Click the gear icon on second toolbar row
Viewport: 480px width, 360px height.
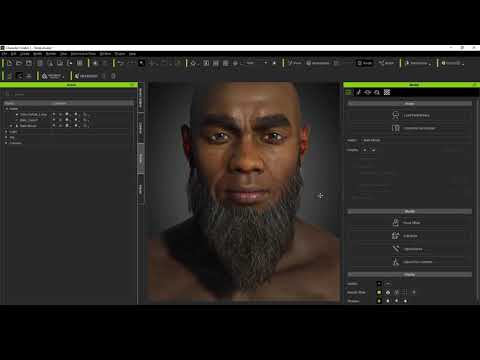pyautogui.click(x=113, y=76)
